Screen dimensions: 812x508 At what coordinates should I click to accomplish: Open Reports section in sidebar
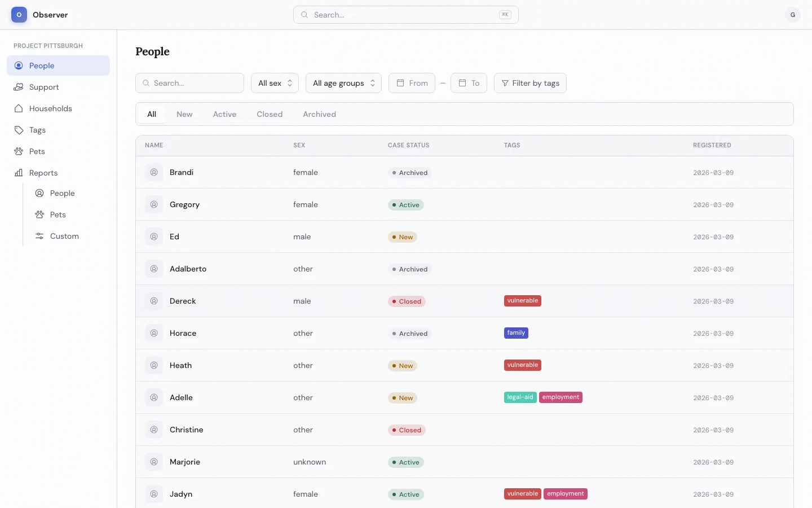pyautogui.click(x=59, y=173)
